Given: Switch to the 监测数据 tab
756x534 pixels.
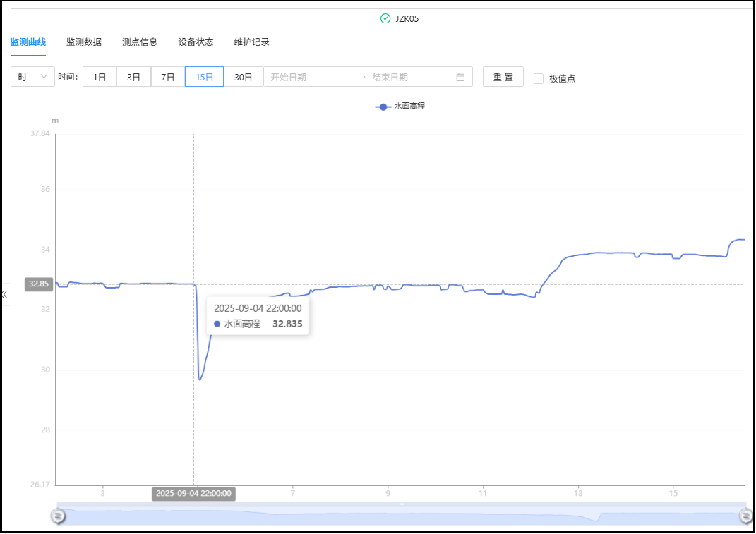Looking at the screenshot, I should pos(84,42).
